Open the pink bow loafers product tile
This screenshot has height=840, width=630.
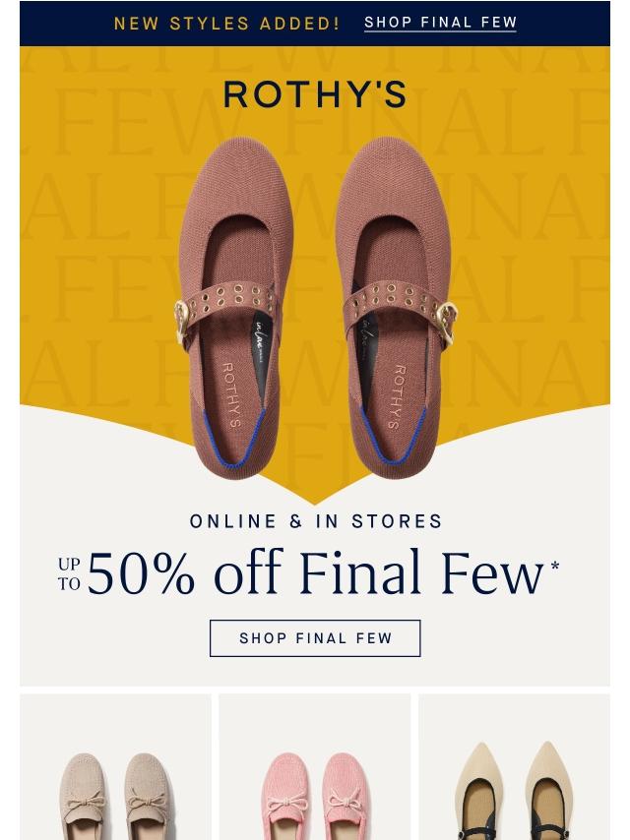point(315,767)
